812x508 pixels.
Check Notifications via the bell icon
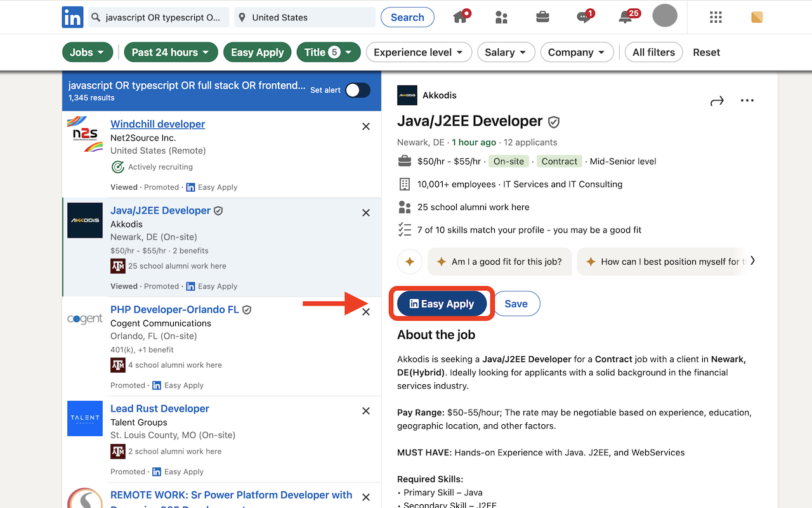click(x=624, y=17)
